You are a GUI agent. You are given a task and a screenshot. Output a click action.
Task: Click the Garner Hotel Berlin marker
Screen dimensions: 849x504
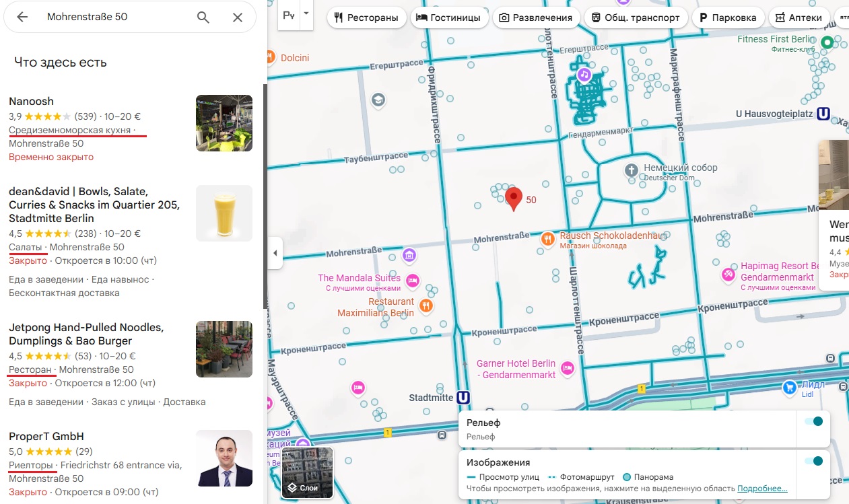click(568, 367)
